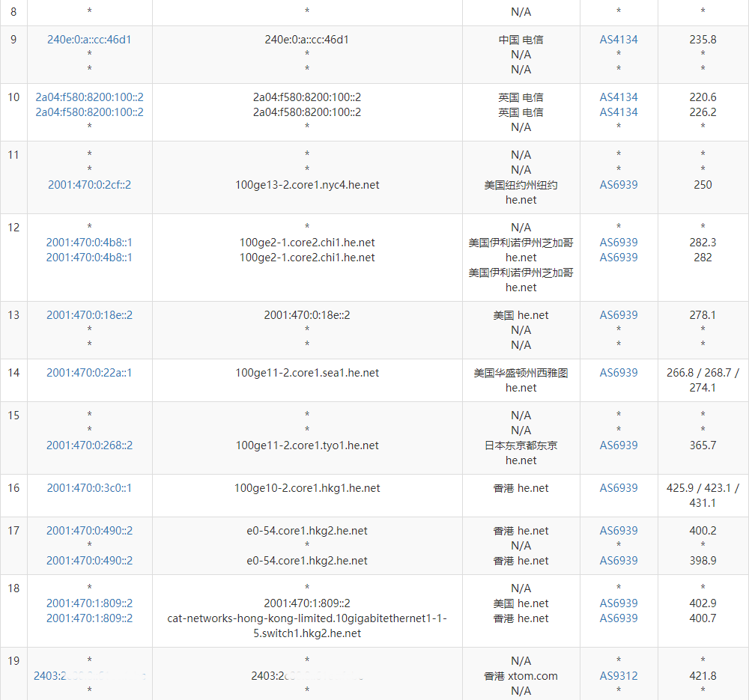Click the 美国纽约州纽约 location text
Screen dimensions: 749x700
(521, 185)
